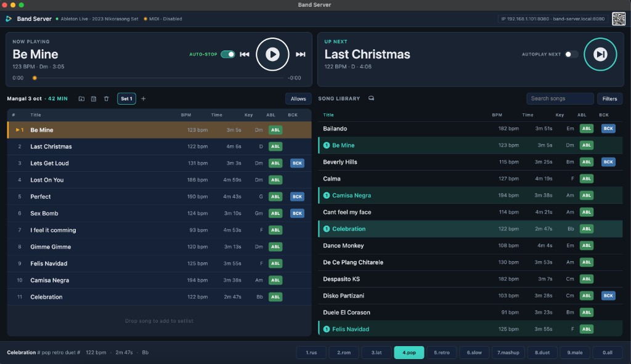Select Be Mine row in setlist
631x364 pixels.
(x=160, y=130)
